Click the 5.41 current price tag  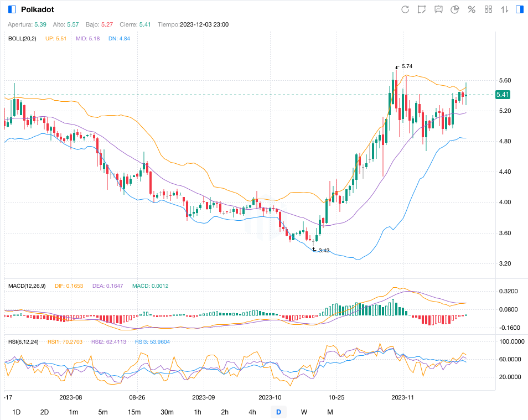point(503,95)
